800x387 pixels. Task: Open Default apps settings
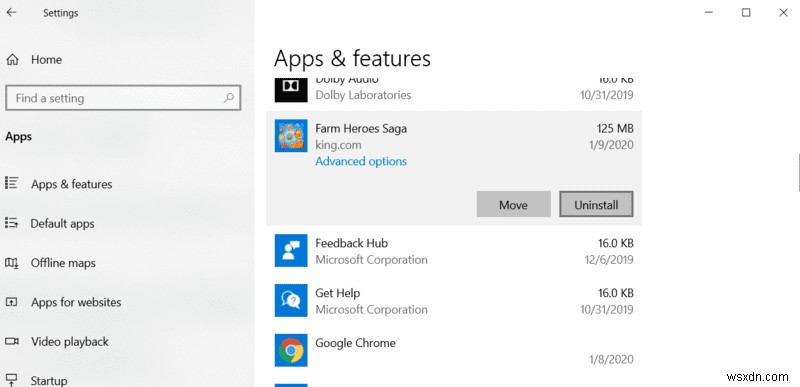click(62, 223)
